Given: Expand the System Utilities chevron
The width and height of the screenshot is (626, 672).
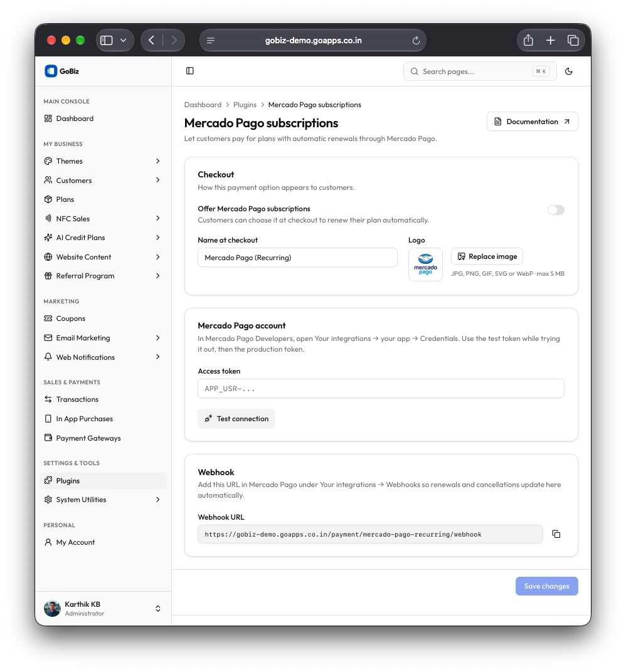Looking at the screenshot, I should click(x=158, y=499).
